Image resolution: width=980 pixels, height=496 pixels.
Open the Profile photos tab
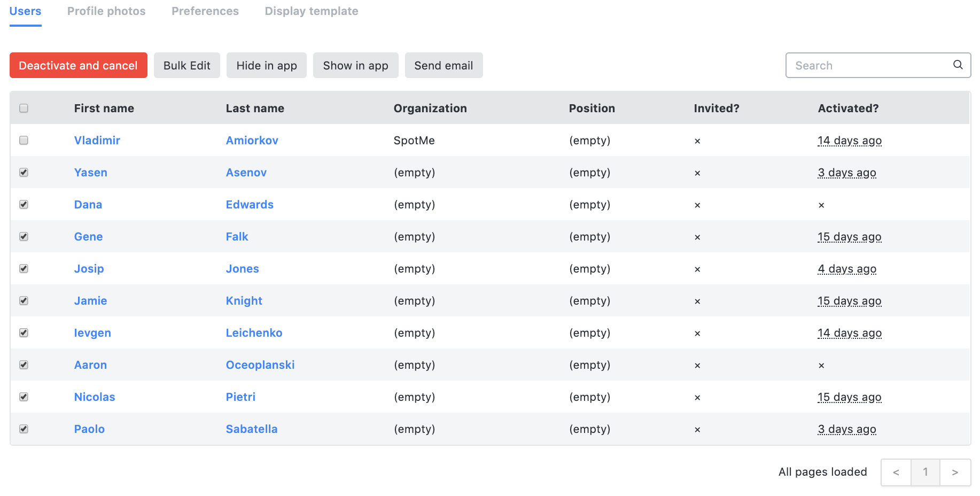pos(106,11)
